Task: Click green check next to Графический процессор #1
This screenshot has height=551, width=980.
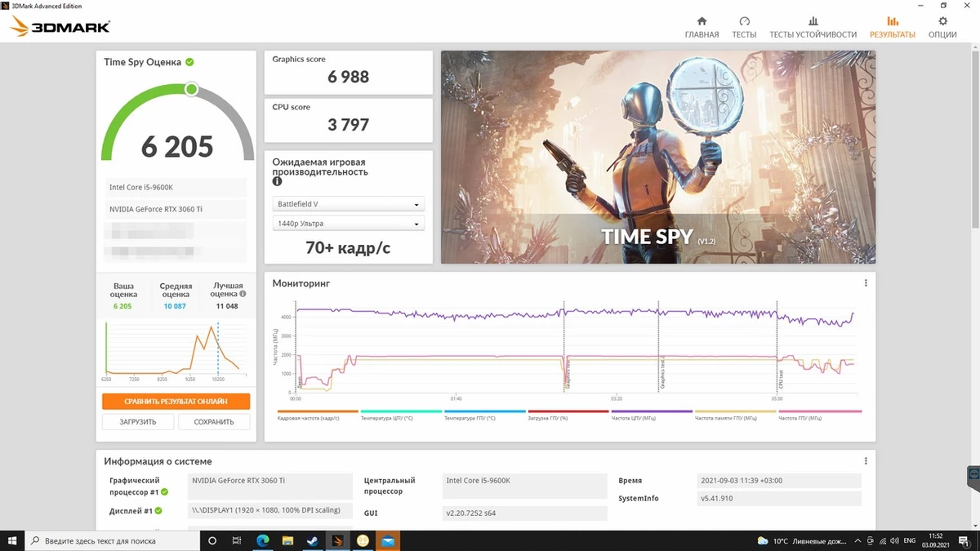Action: (x=164, y=492)
